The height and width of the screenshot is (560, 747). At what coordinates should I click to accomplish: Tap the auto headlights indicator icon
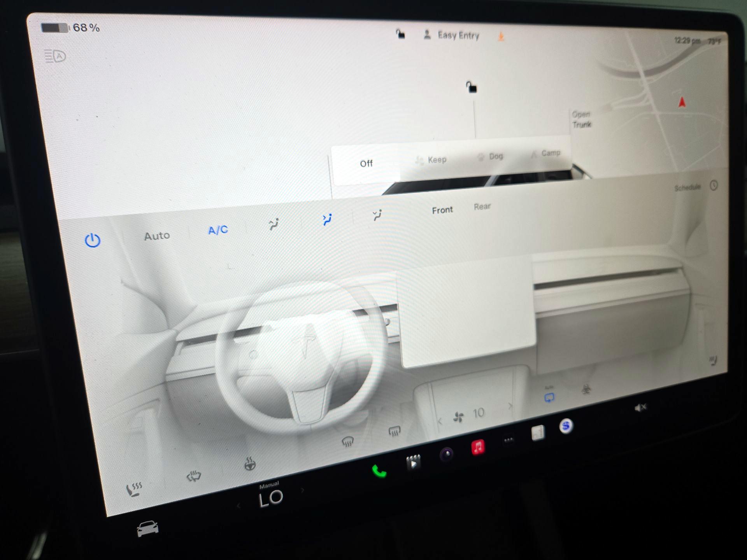(x=55, y=56)
